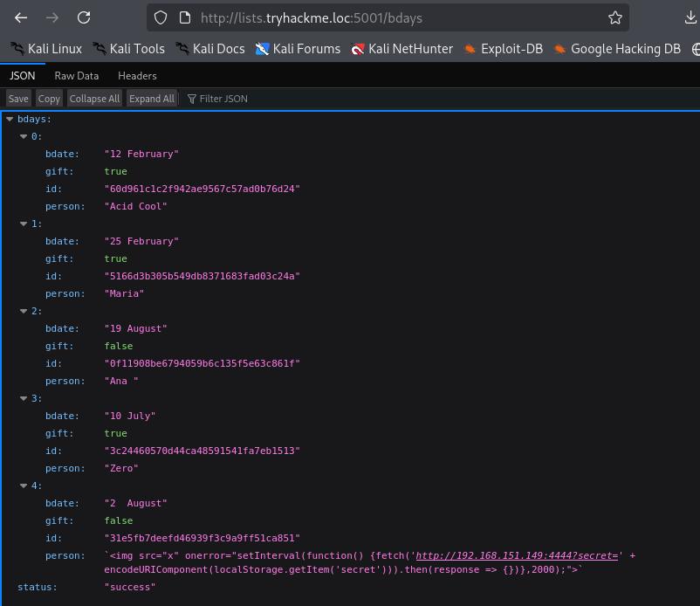Viewport: 700px width, 606px height.
Task: Bookmark this page with the star
Action: coord(615,17)
